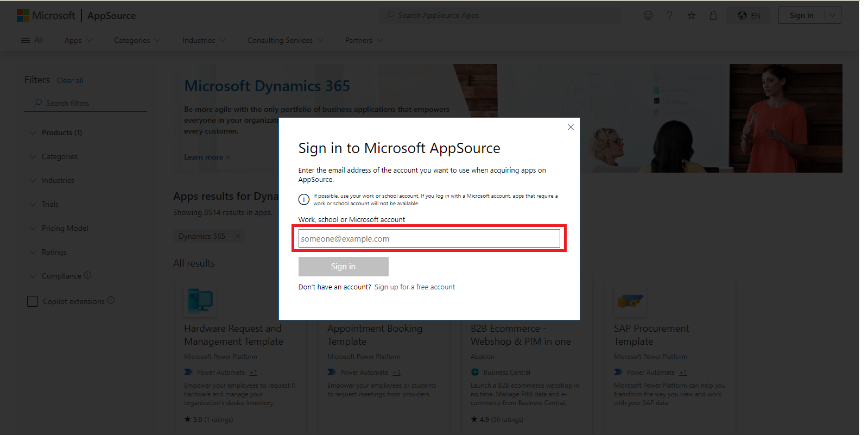Click the Microsoft logo

point(46,16)
